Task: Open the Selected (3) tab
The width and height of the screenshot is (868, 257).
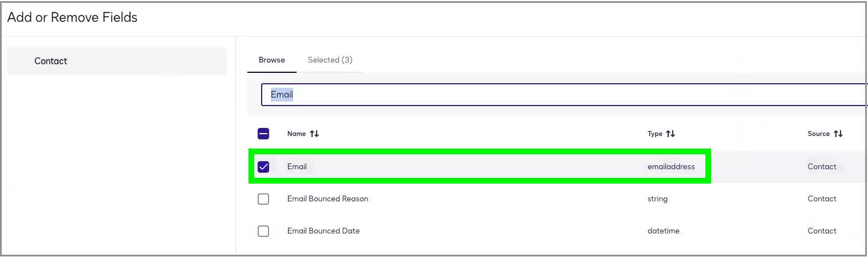Action: [330, 60]
